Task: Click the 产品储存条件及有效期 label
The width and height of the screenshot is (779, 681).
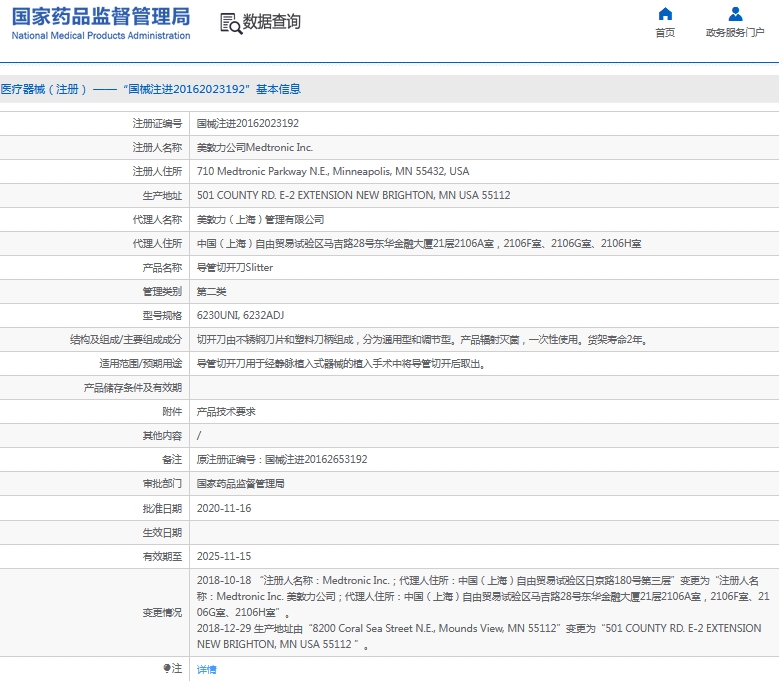Action: click(133, 388)
